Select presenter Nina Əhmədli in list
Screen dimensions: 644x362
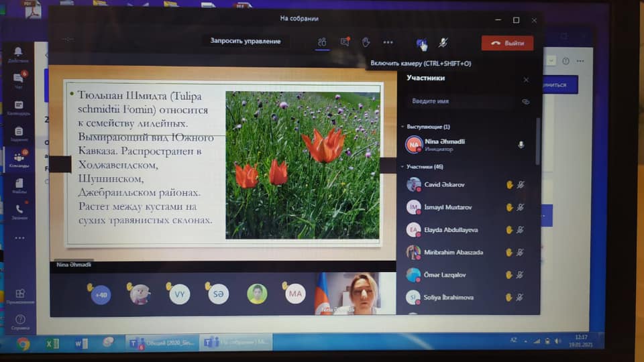pyautogui.click(x=466, y=145)
